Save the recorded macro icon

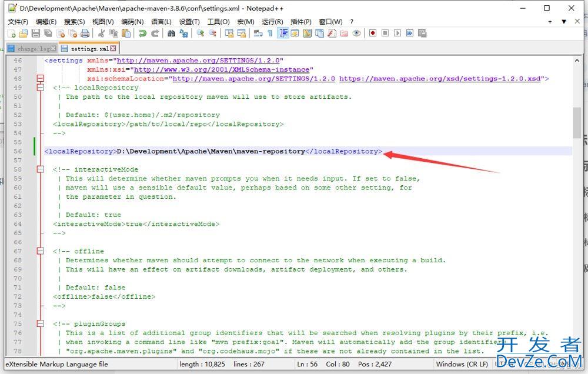pos(422,34)
